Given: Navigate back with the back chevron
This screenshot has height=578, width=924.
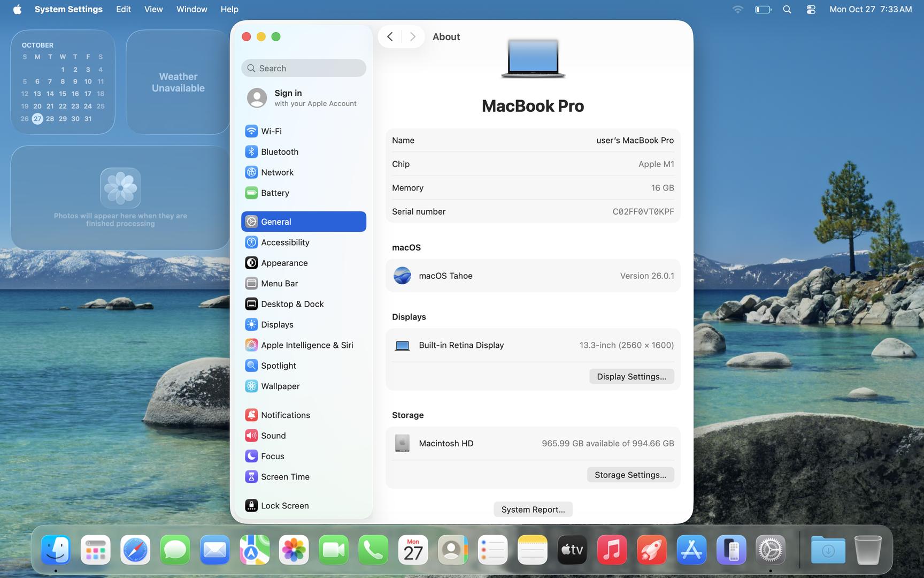Looking at the screenshot, I should [x=390, y=37].
